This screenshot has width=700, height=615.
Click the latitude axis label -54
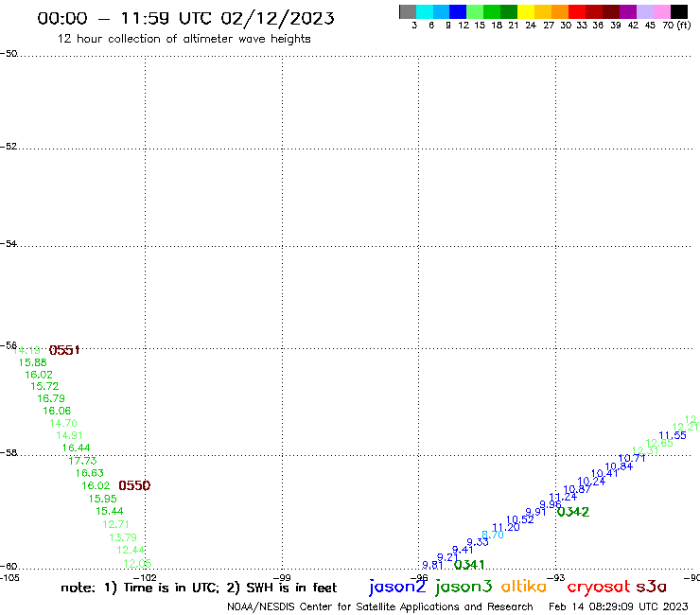(x=9, y=244)
